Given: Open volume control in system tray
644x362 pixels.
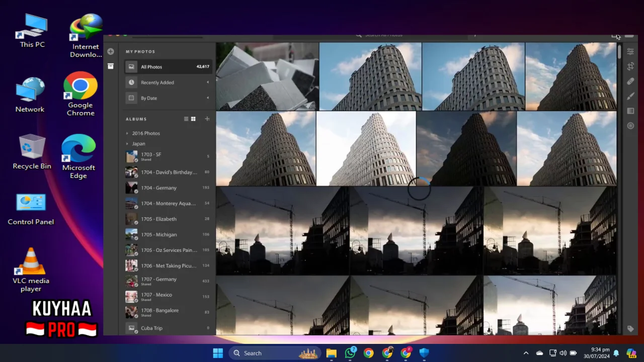Looking at the screenshot, I should click(562, 353).
